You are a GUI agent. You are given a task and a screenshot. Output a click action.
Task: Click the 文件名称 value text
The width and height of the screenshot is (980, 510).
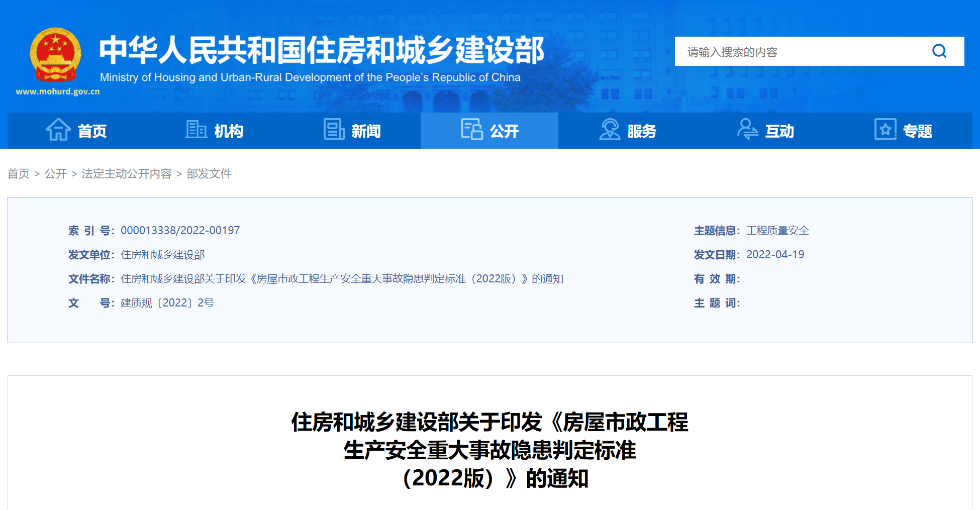click(342, 279)
